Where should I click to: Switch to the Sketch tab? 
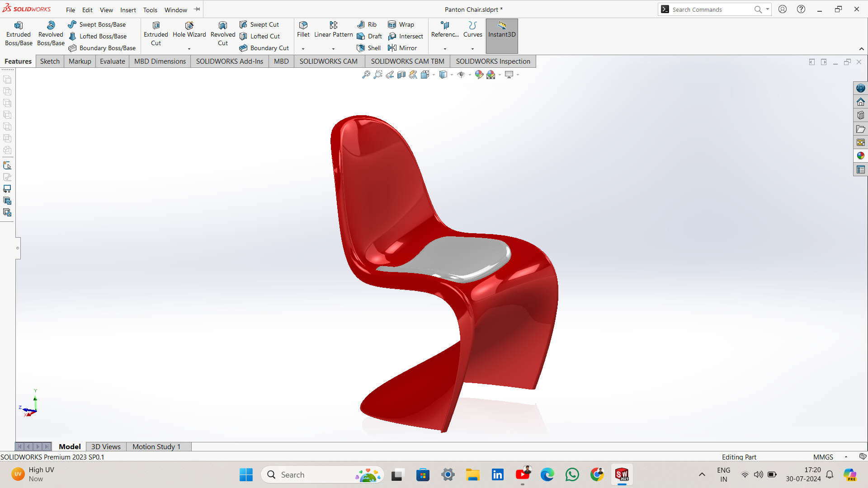50,61
